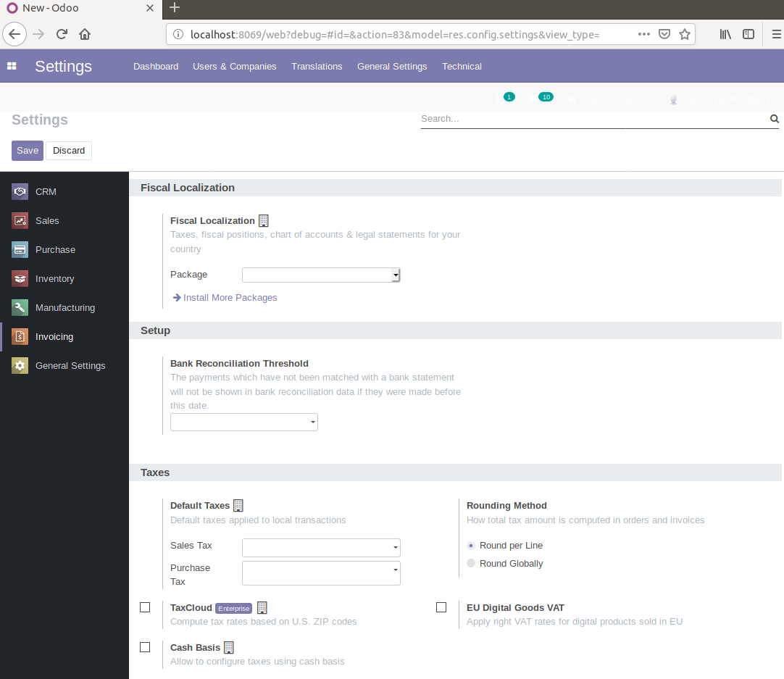784x679 pixels.
Task: Click the browser address bar URL
Action: pos(395,34)
